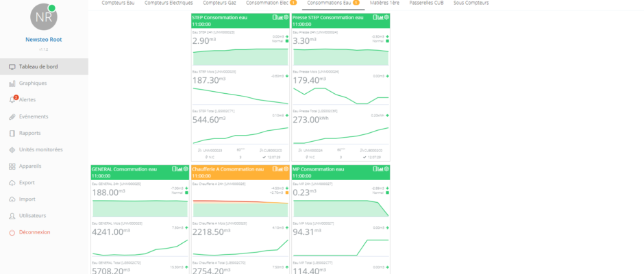
Task: Click the Eau MP 24h area chart
Action: [341, 208]
